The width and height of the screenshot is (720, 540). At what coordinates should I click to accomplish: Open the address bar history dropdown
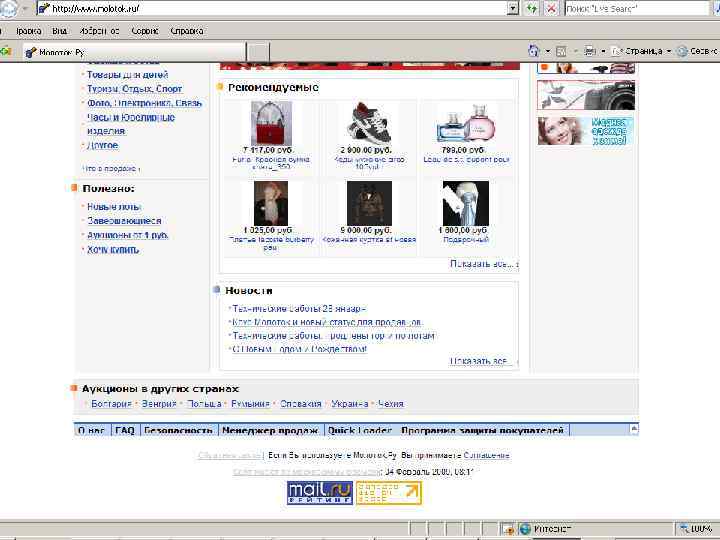[x=513, y=8]
